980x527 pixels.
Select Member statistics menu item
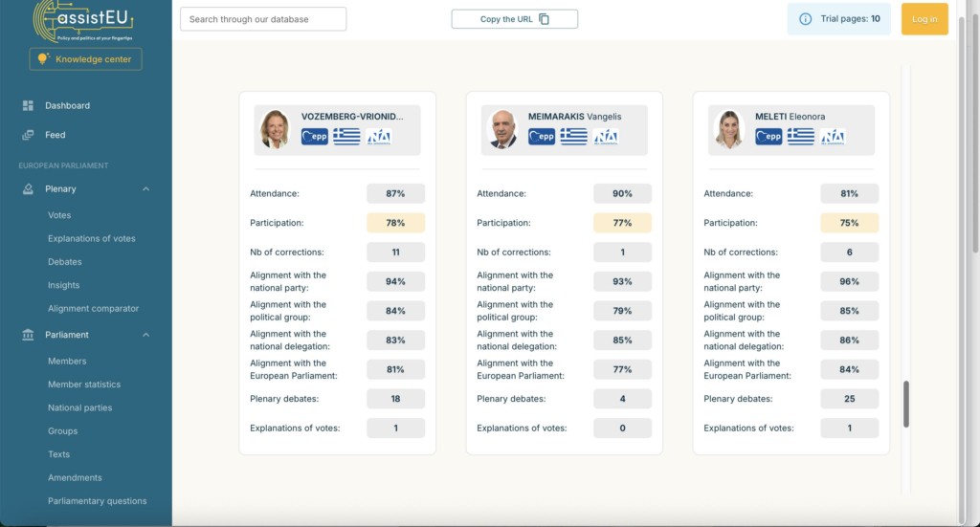pos(84,384)
